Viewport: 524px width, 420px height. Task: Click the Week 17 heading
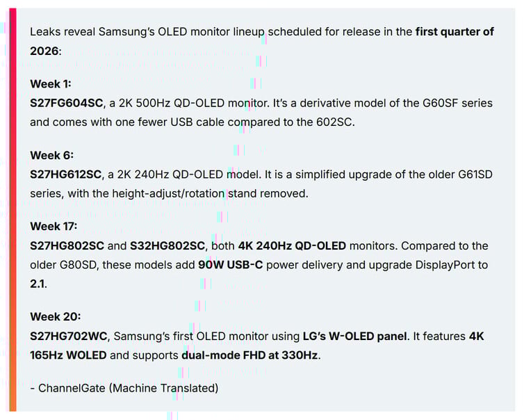(x=54, y=227)
